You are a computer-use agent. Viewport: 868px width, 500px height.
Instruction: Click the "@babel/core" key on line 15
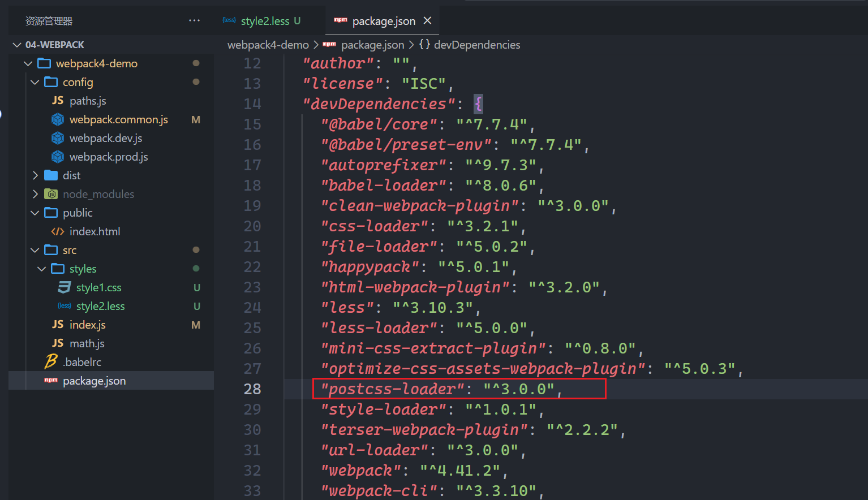(x=379, y=124)
